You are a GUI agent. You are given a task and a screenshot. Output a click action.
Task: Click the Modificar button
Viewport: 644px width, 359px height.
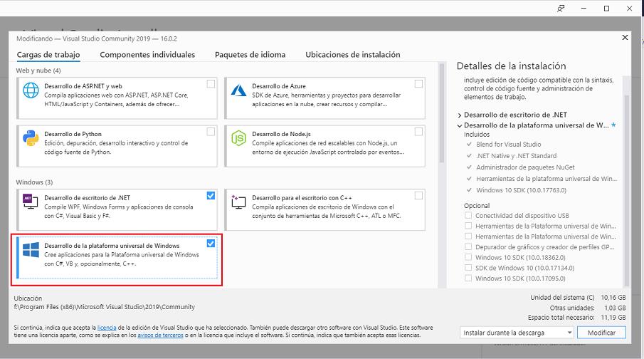pyautogui.click(x=601, y=332)
